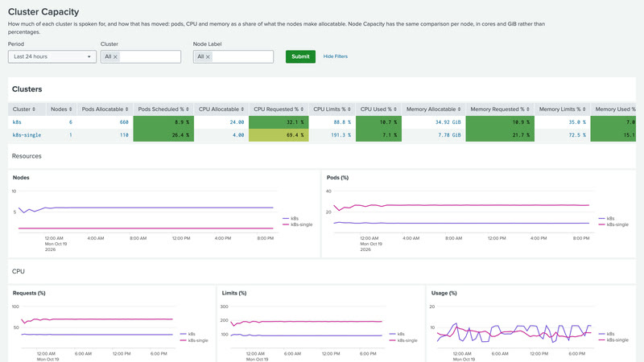This screenshot has height=362, width=644.
Task: Click the 660 pods allocatable value
Action: point(124,122)
